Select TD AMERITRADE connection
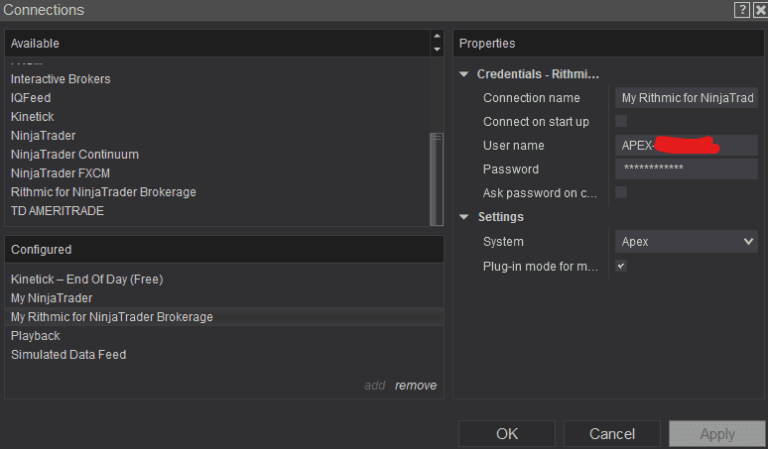The image size is (768, 449). click(x=57, y=211)
